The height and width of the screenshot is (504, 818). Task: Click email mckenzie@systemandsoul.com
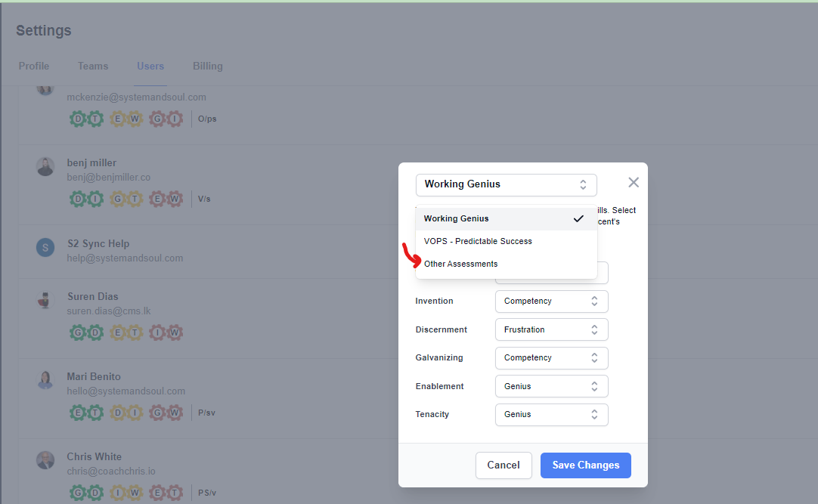(x=136, y=97)
